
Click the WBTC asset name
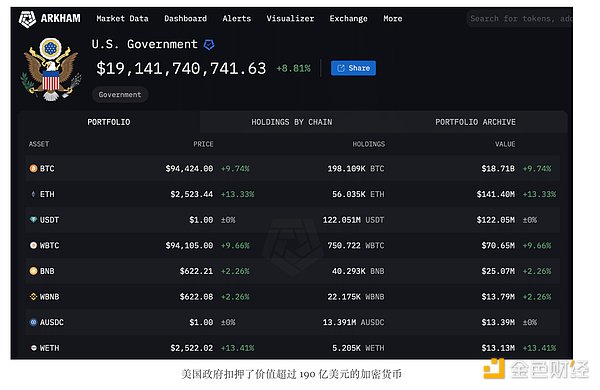tap(49, 245)
